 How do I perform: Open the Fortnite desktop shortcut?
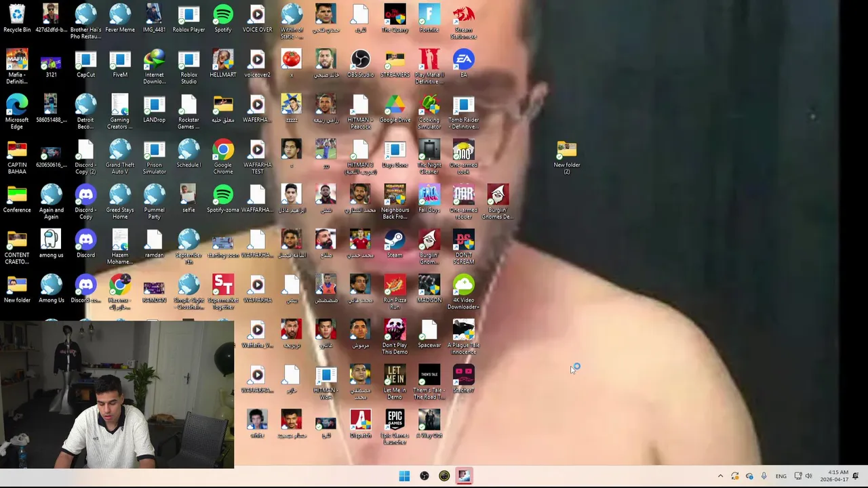point(429,19)
